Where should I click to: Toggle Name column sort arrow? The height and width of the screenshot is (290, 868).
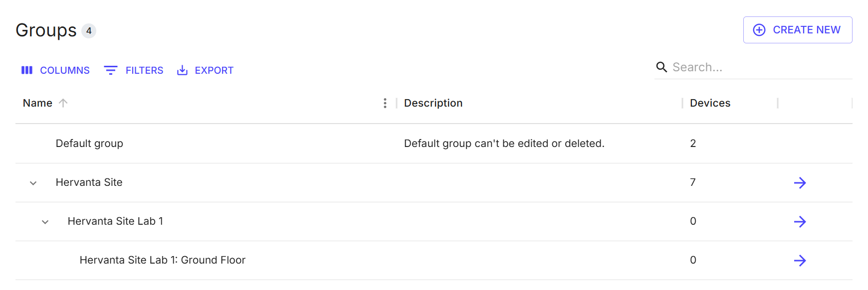63,103
